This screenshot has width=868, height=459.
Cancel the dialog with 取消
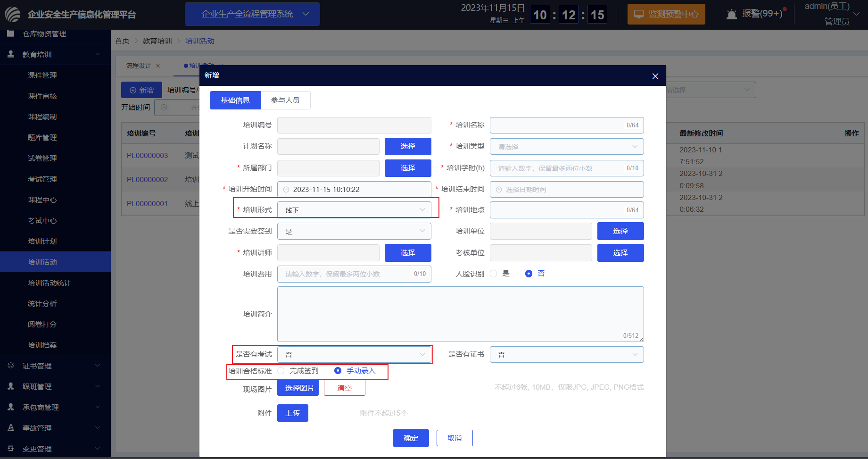pyautogui.click(x=455, y=438)
